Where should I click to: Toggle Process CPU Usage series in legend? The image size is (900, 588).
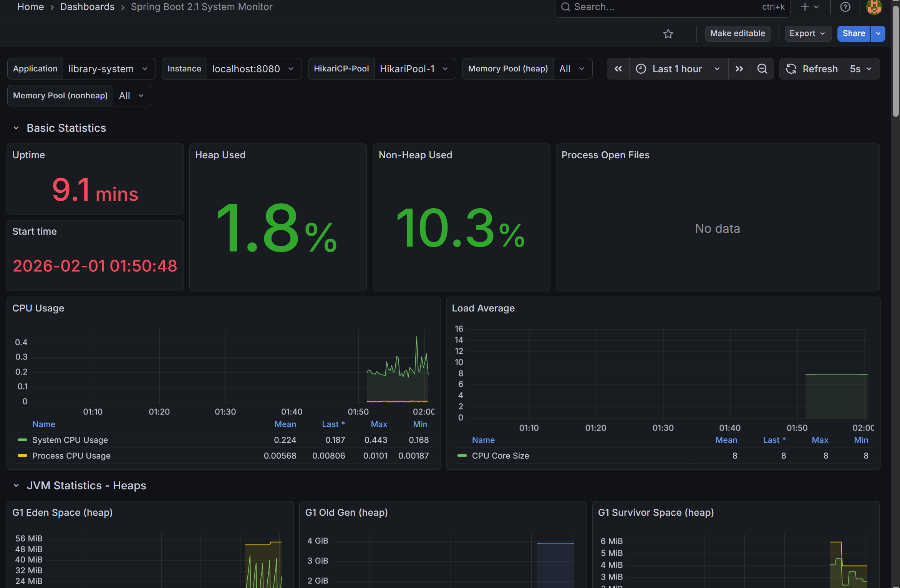pyautogui.click(x=71, y=455)
